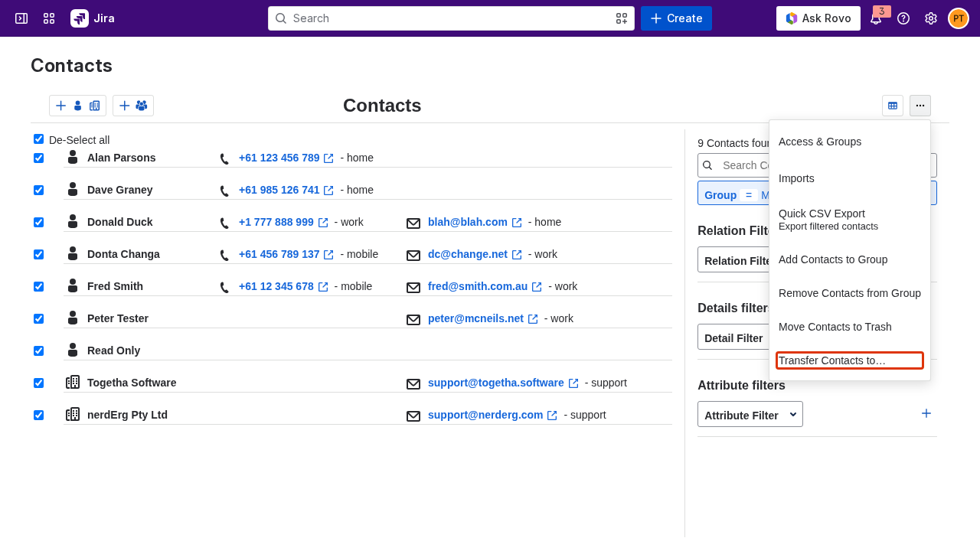The image size is (980, 551).
Task: Open external link icon next to blah@blah.com
Action: (x=517, y=223)
